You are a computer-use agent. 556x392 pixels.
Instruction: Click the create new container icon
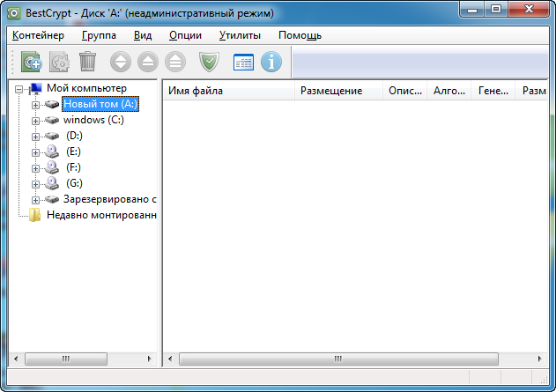tap(33, 62)
